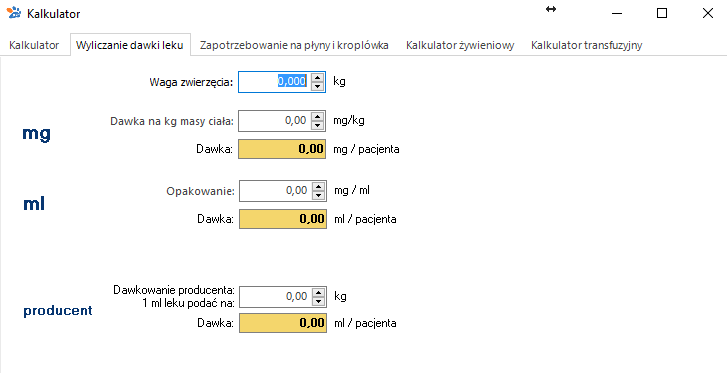Select the yellow Dawka mg / pacjenta result
This screenshot has height=373, width=727.
point(282,149)
